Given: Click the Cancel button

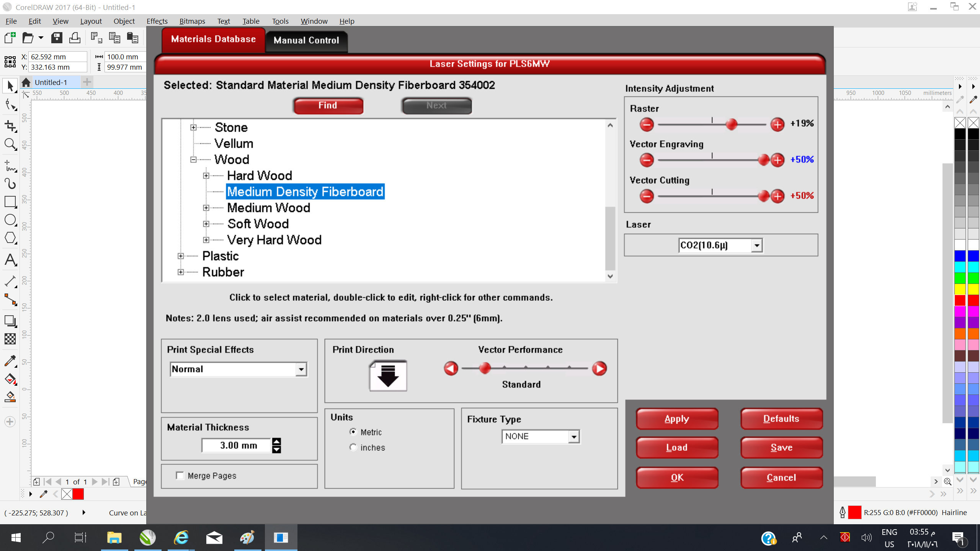Looking at the screenshot, I should tap(781, 478).
